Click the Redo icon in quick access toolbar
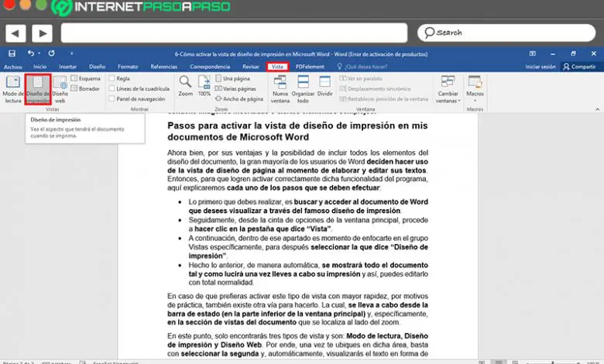The image size is (604, 364). tap(51, 53)
